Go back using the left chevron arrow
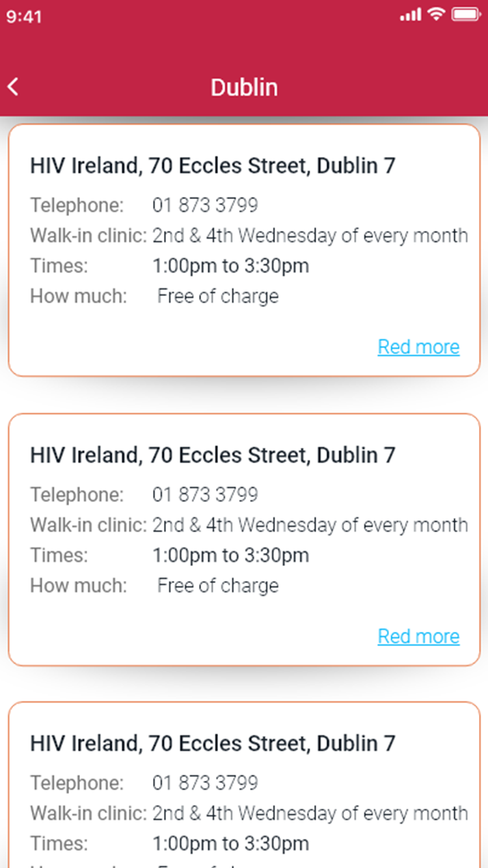488x868 pixels. coord(13,87)
